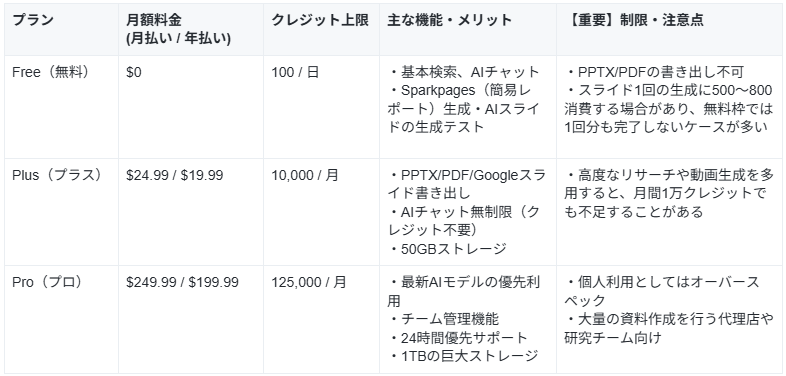786x376 pixels.
Task: Select the 個人利用としてはオーバースペック note
Action: pos(662,291)
